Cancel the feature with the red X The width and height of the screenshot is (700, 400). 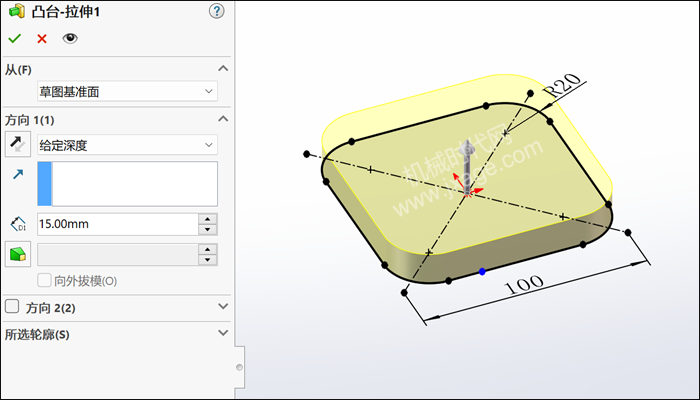tap(42, 38)
